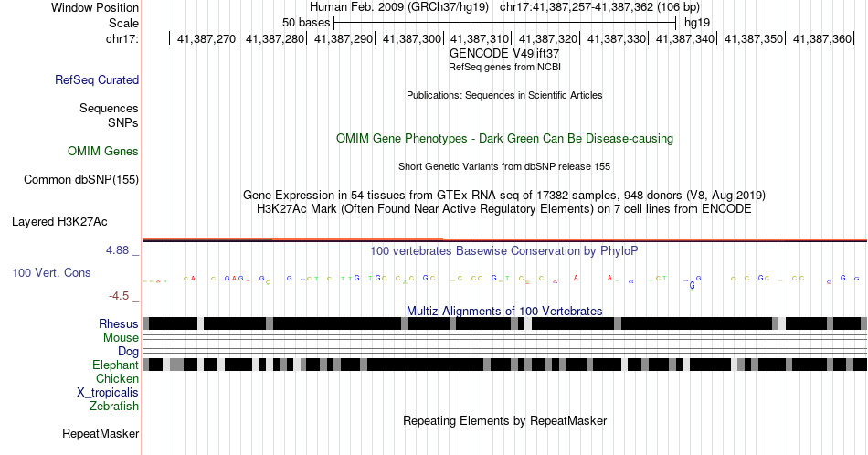Click H3K27Ac Mark ENCODE track title
This screenshot has width=868, height=455.
point(504,208)
